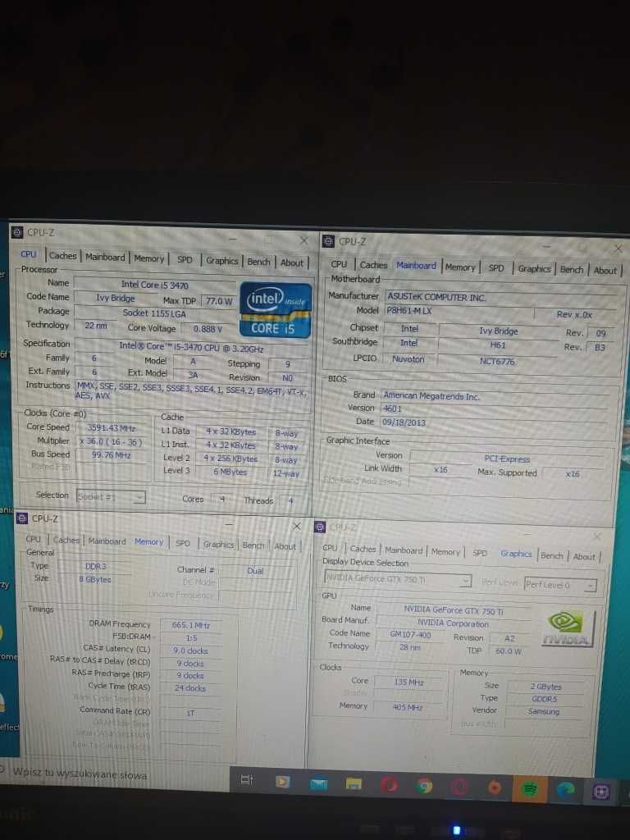Click the CPU-Z title icon of Memory window
The width and height of the screenshot is (630, 840).
tap(22, 518)
